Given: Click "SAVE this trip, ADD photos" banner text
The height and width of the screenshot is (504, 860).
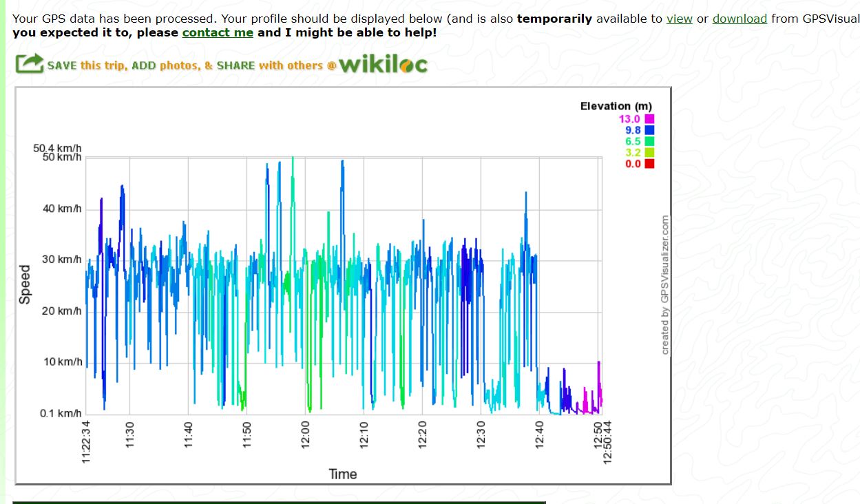Looking at the screenshot, I should (124, 65).
